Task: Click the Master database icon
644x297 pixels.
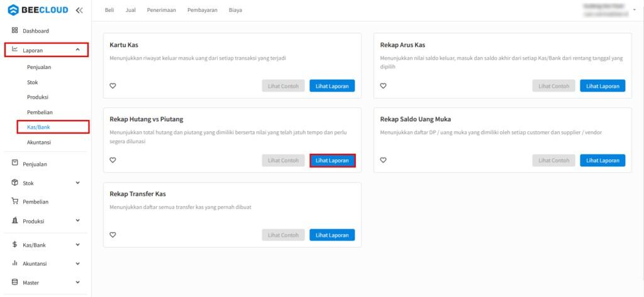Action: click(x=15, y=282)
